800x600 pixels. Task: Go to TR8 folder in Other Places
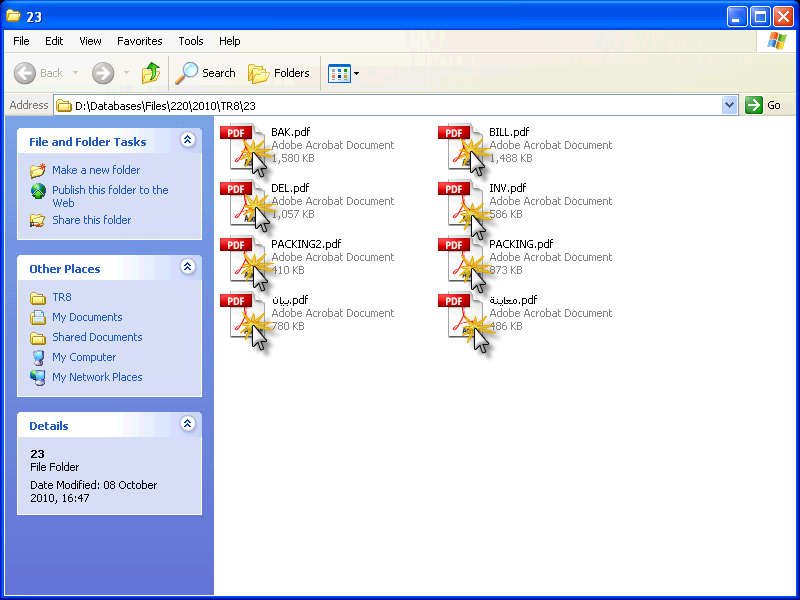[x=62, y=297]
